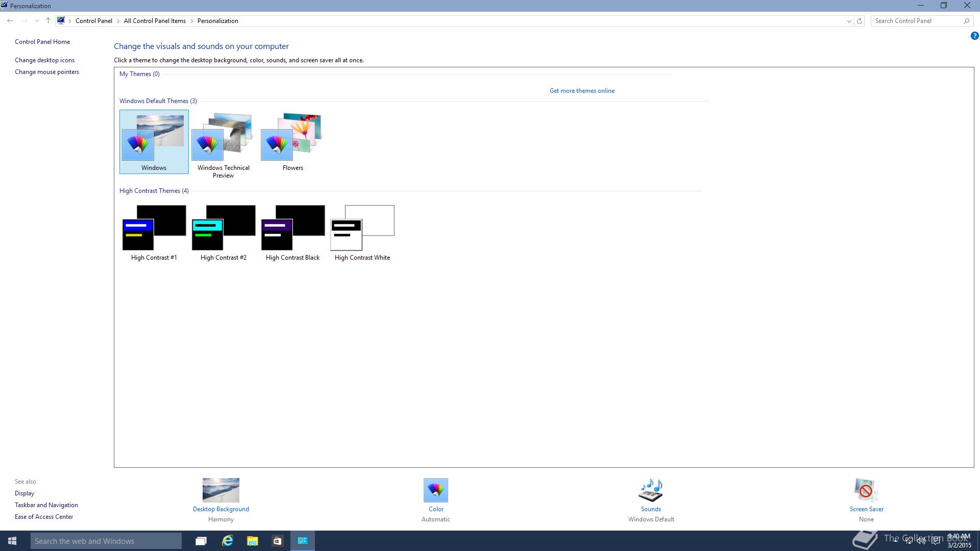Go up one level with Up arrow
This screenshot has width=980, height=551.
tap(48, 21)
